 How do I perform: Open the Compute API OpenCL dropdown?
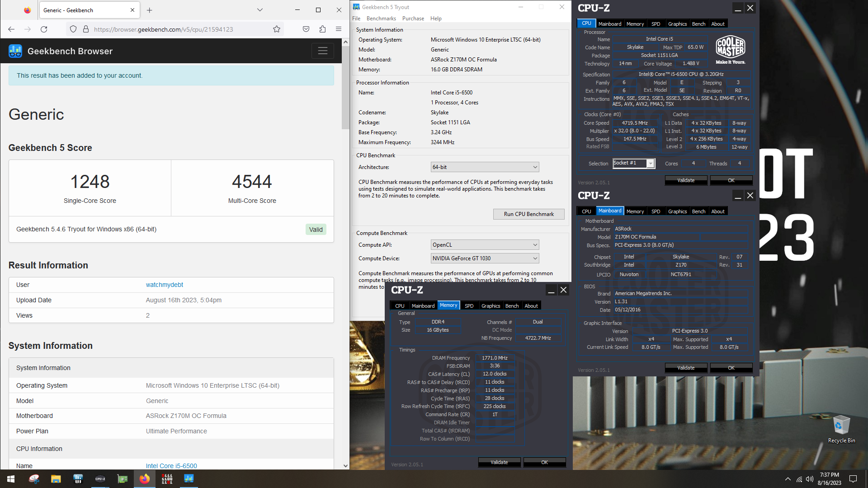[x=485, y=245]
